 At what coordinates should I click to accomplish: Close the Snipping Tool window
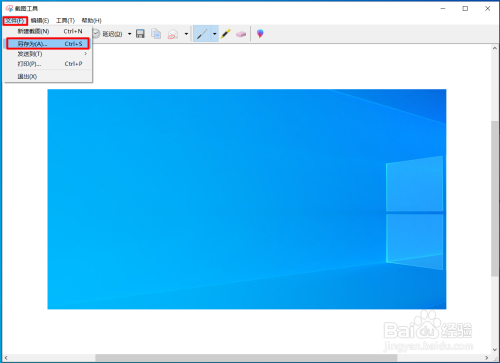(487, 9)
